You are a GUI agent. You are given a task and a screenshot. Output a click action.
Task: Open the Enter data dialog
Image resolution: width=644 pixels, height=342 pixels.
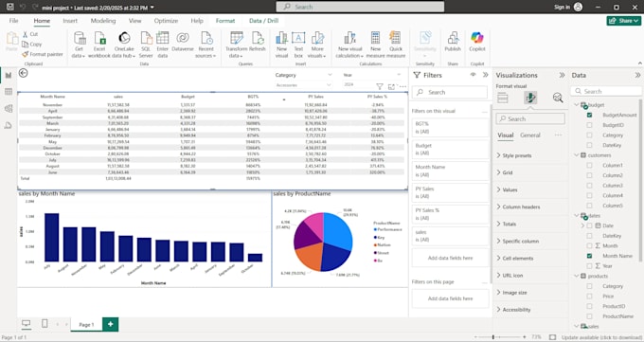coord(163,45)
